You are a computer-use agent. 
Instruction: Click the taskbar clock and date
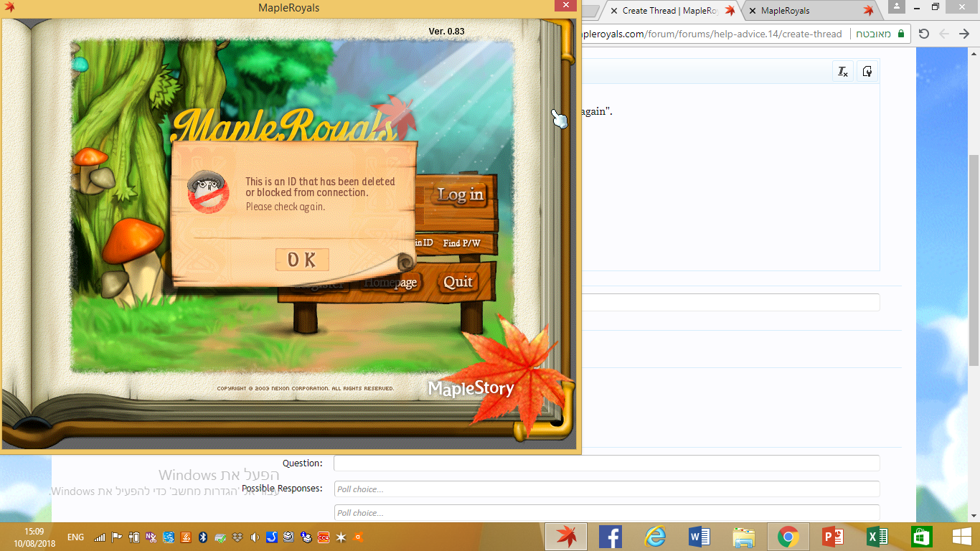click(x=34, y=537)
